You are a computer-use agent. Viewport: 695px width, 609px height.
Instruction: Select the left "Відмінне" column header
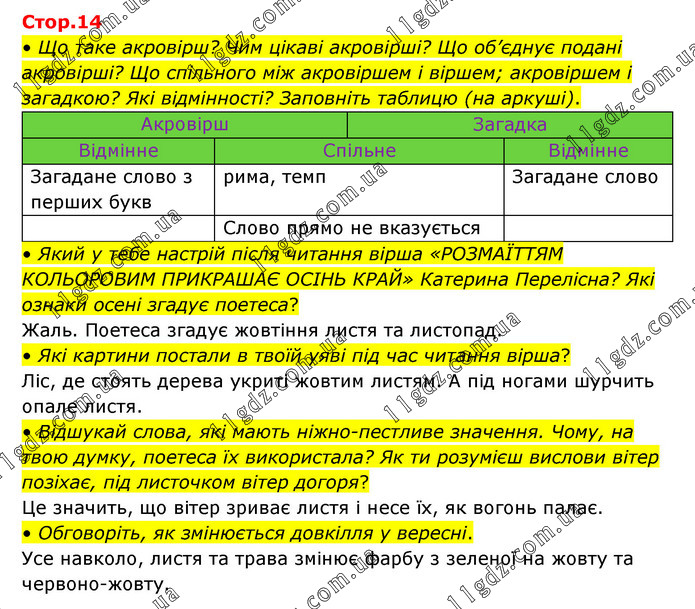click(118, 151)
